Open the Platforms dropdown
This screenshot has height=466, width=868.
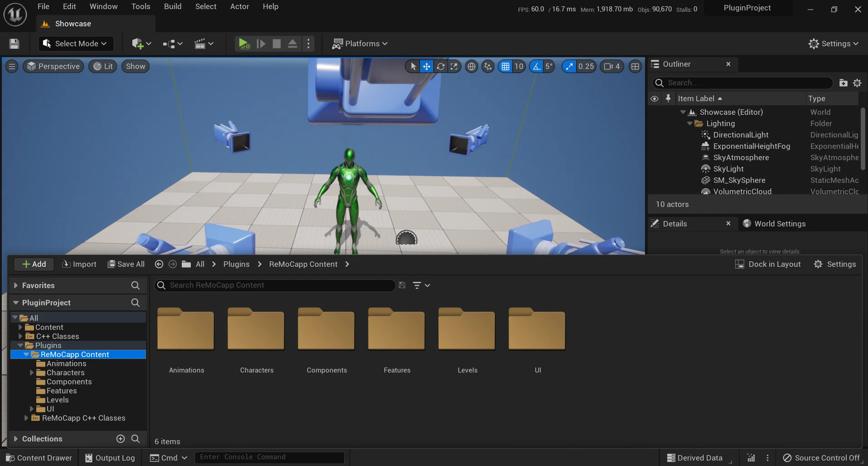pos(360,44)
